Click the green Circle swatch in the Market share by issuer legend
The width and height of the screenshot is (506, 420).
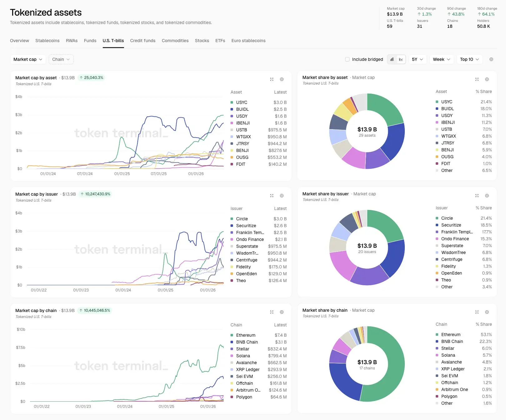437,218
